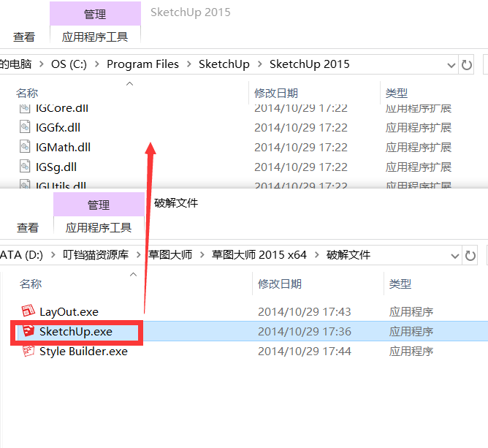488x448 pixels.
Task: Select the IGSg.dll file name
Action: pyautogui.click(x=56, y=167)
